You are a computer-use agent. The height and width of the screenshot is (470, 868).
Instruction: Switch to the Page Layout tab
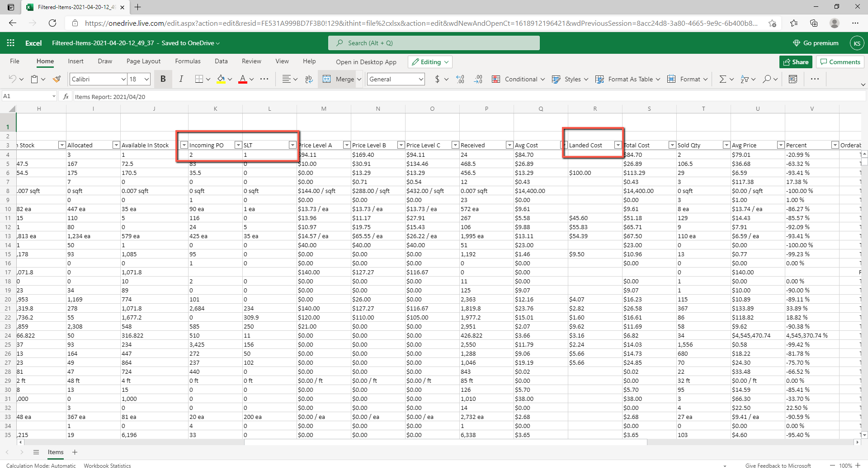pos(143,61)
